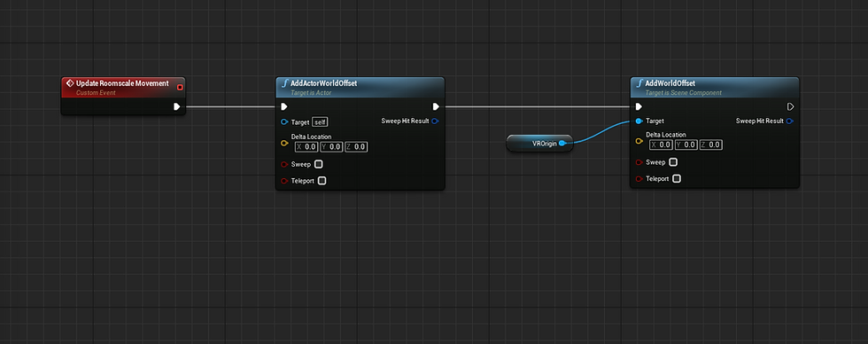This screenshot has height=344, width=868.
Task: Click AddWorldOffset exec input pin
Action: (x=639, y=106)
